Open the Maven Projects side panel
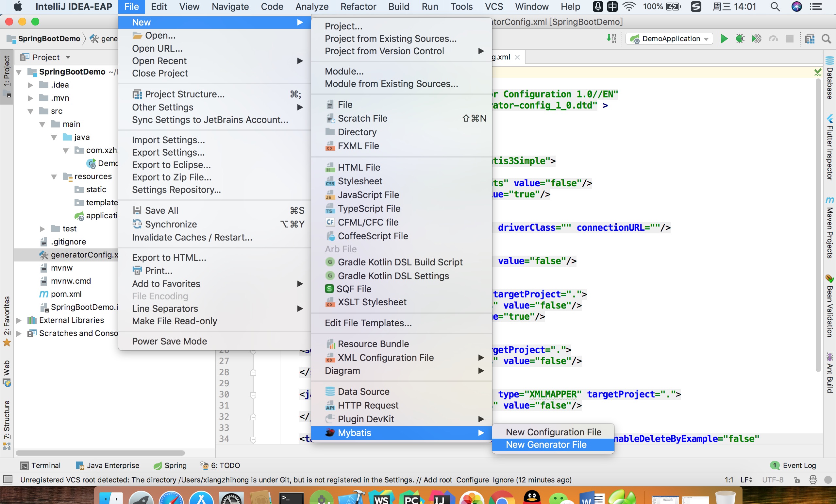Viewport: 836px width, 504px height. coord(829,227)
